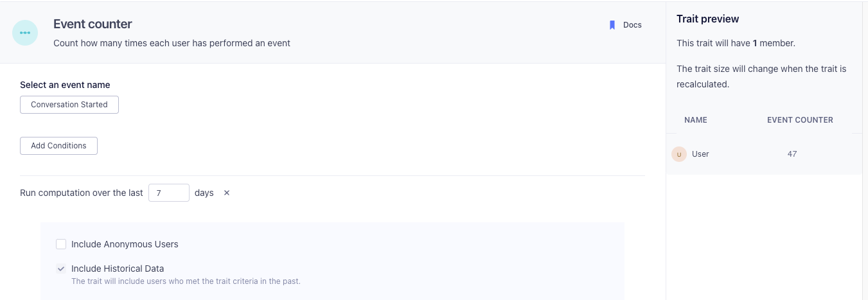Sort by the EVENT COUNTER column header

click(800, 120)
